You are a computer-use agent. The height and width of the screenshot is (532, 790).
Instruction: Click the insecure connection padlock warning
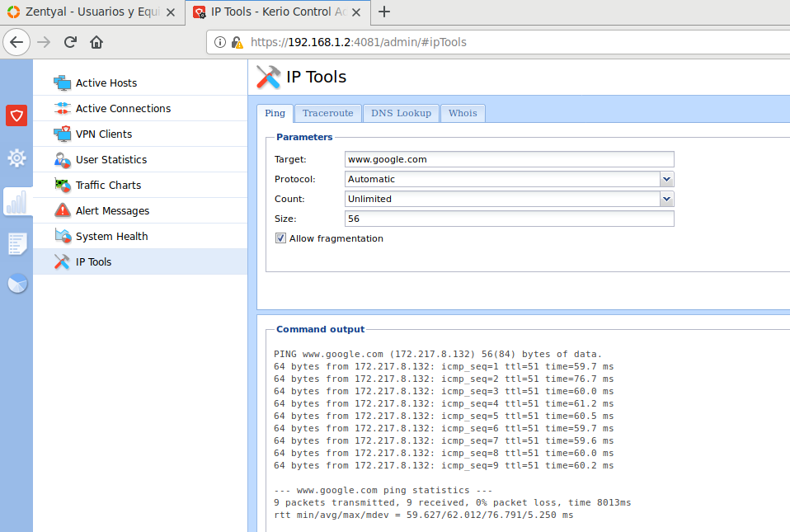click(237, 42)
